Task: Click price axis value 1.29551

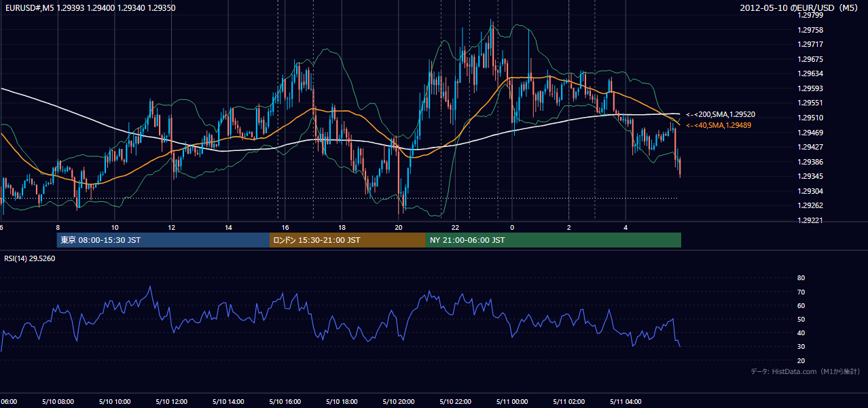Action: [x=810, y=103]
